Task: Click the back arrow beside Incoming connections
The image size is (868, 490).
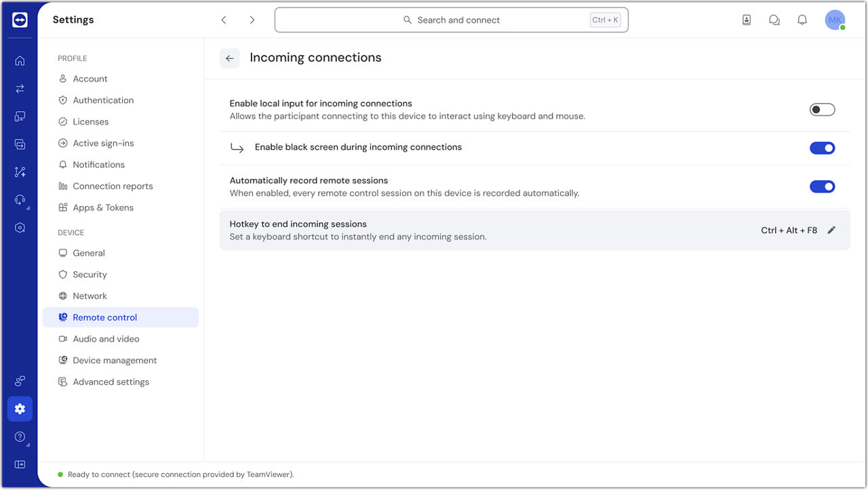Action: 229,58
